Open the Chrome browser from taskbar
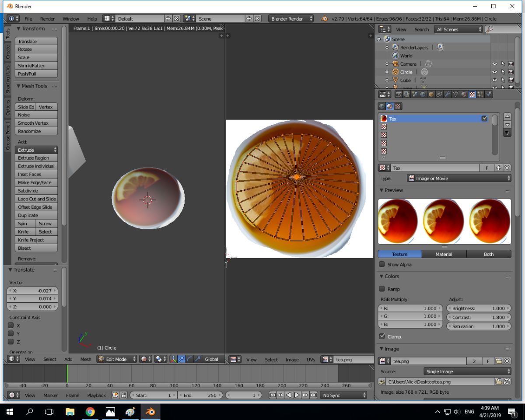The height and width of the screenshot is (420, 525). (x=90, y=412)
